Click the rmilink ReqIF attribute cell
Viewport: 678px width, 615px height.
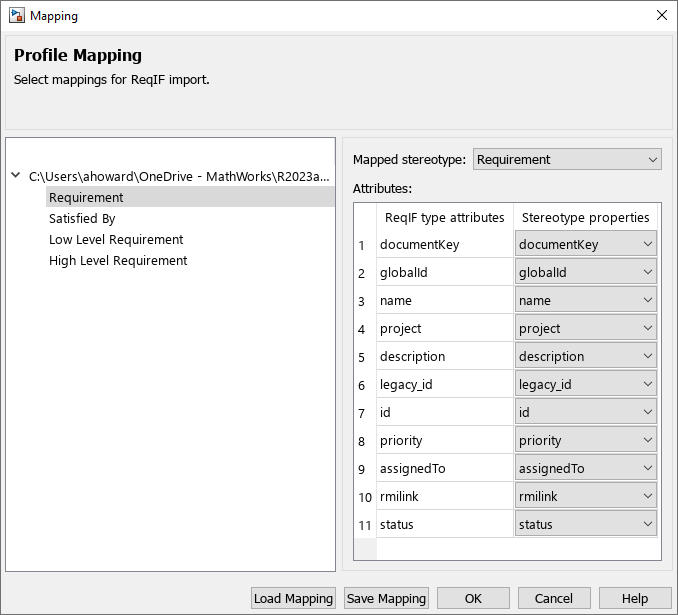[x=445, y=496]
